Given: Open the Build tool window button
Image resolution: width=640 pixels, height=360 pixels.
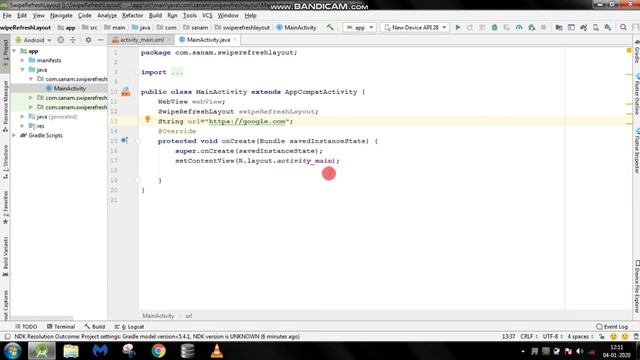Looking at the screenshot, I should click(95, 327).
